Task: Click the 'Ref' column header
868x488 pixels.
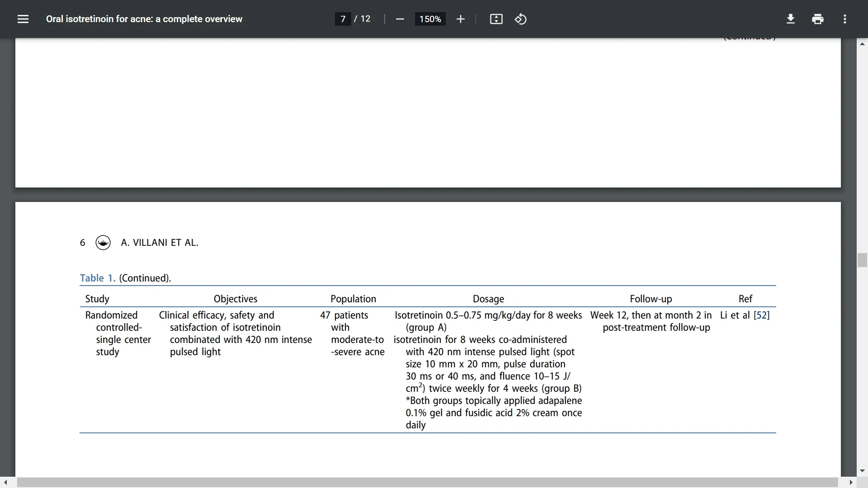Action: coord(745,299)
